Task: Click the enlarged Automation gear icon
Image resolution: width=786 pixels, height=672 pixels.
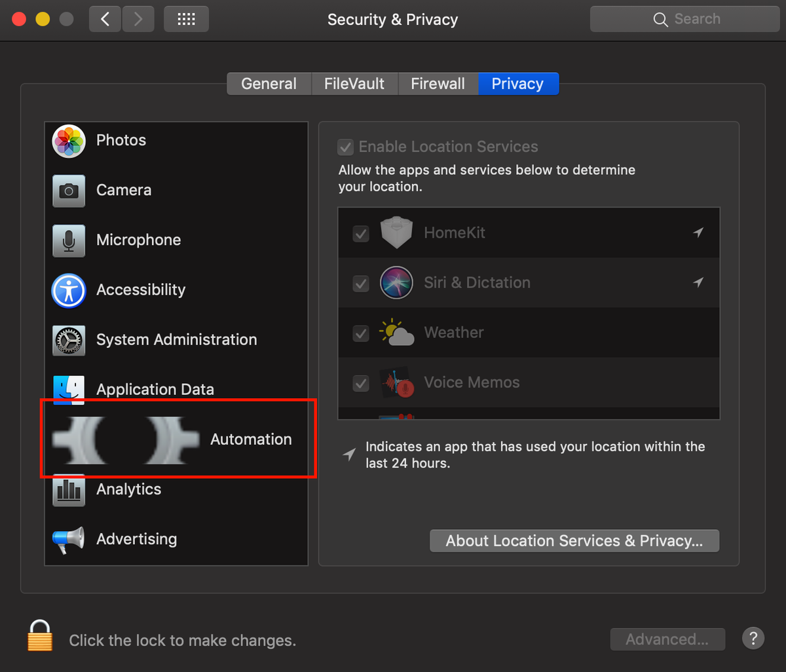Action: pos(126,439)
